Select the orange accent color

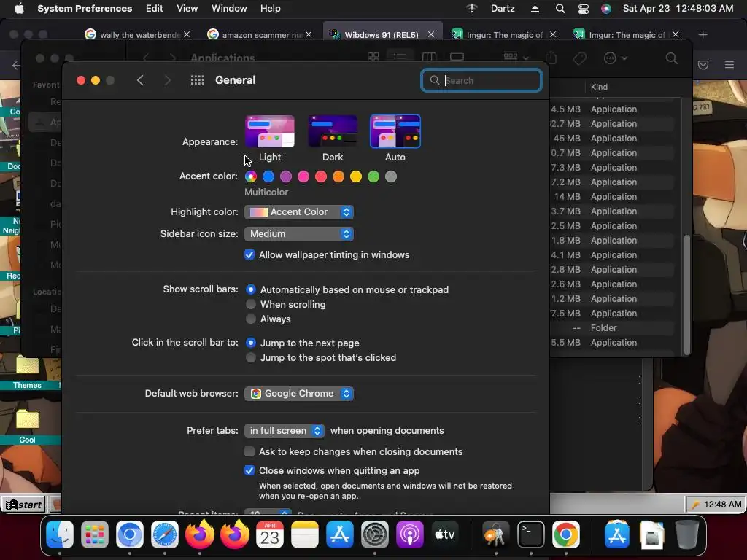pyautogui.click(x=338, y=176)
